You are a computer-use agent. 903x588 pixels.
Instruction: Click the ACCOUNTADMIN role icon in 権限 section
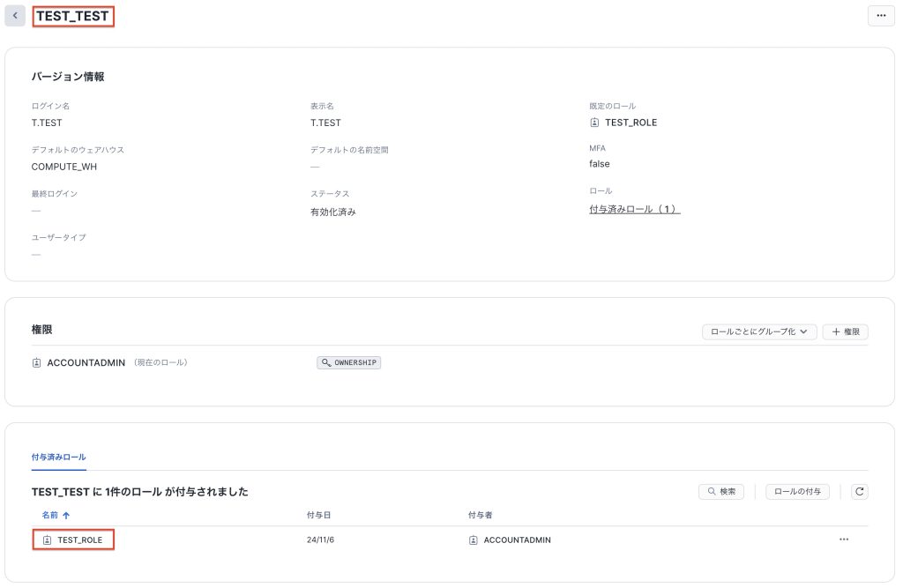pos(36,362)
